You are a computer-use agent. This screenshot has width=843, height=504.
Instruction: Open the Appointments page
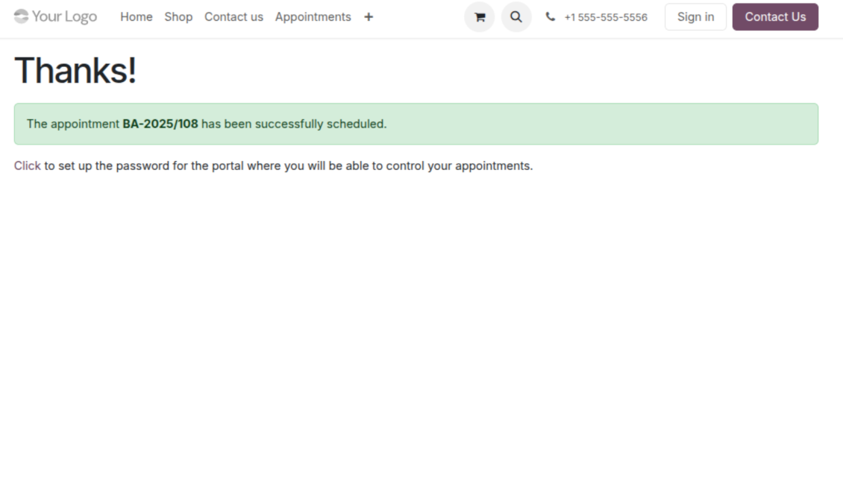pyautogui.click(x=313, y=17)
